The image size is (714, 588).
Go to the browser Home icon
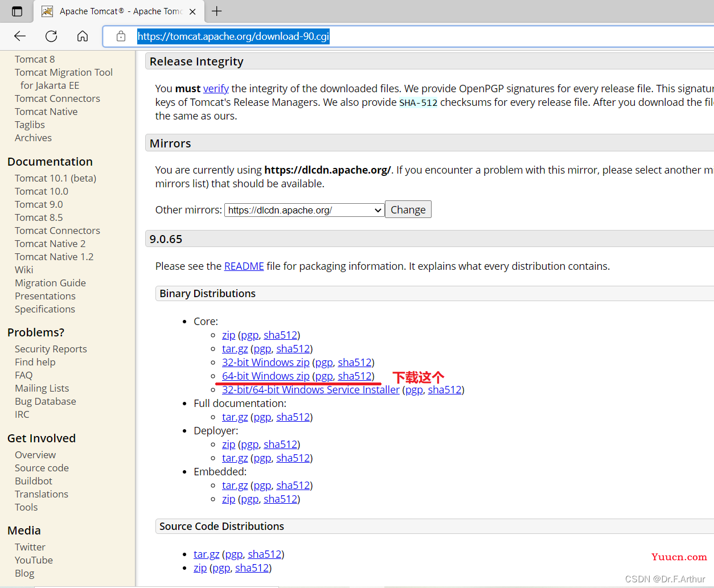coord(83,36)
